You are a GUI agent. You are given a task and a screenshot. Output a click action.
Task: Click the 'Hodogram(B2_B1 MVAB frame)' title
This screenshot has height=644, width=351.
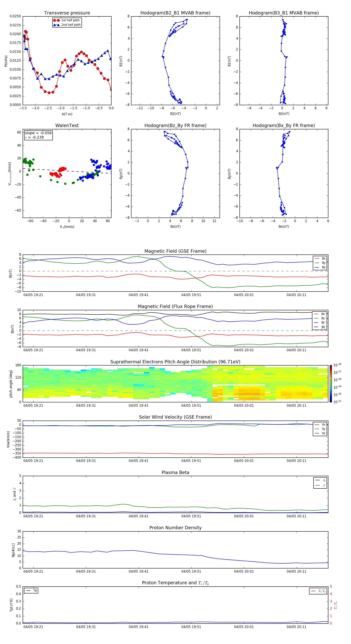point(175,13)
